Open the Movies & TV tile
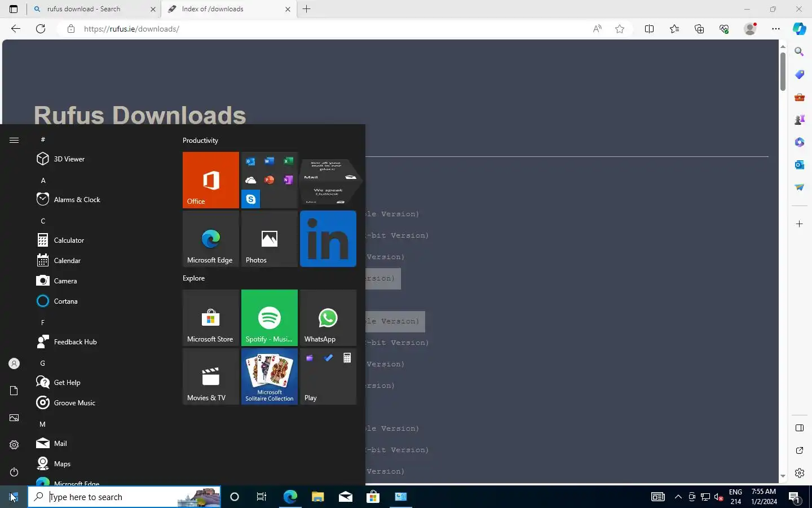The width and height of the screenshot is (812, 508). [210, 376]
